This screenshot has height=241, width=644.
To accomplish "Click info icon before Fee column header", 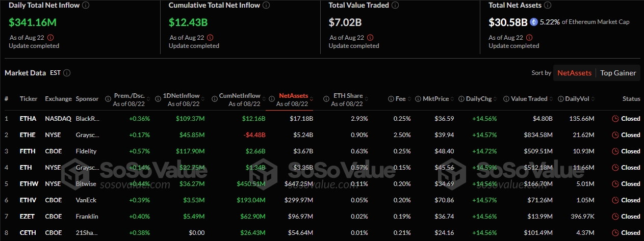I will click(391, 99).
